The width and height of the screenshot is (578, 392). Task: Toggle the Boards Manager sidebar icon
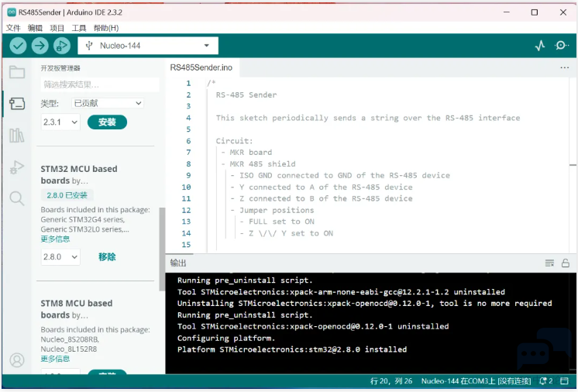(17, 104)
